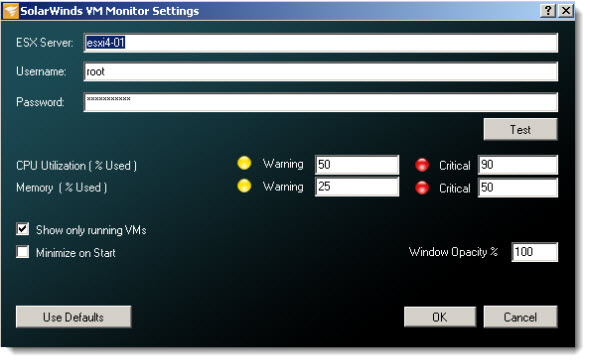Click the Window Opacity % field
The height and width of the screenshot is (362, 590).
[x=534, y=252]
